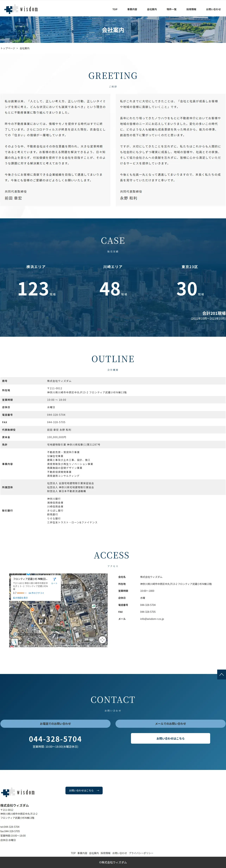Click the license text 神奈川県知事(1)第31287号
Screen dimensions: 226x868
point(83,445)
